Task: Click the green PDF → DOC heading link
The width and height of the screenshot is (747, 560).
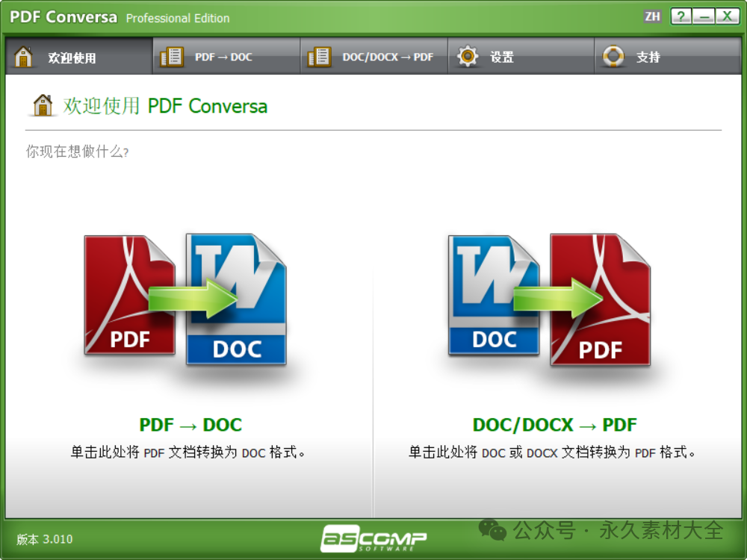Action: tap(190, 425)
